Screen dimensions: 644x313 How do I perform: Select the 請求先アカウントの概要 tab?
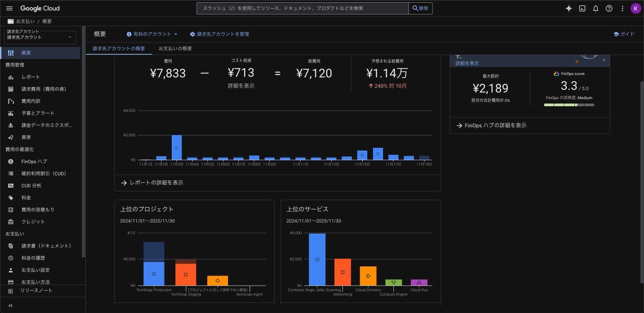[x=119, y=49]
